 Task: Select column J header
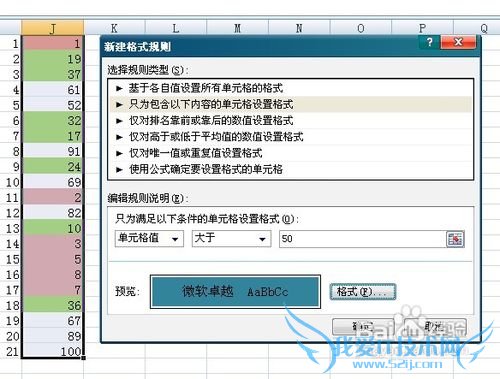(53, 28)
